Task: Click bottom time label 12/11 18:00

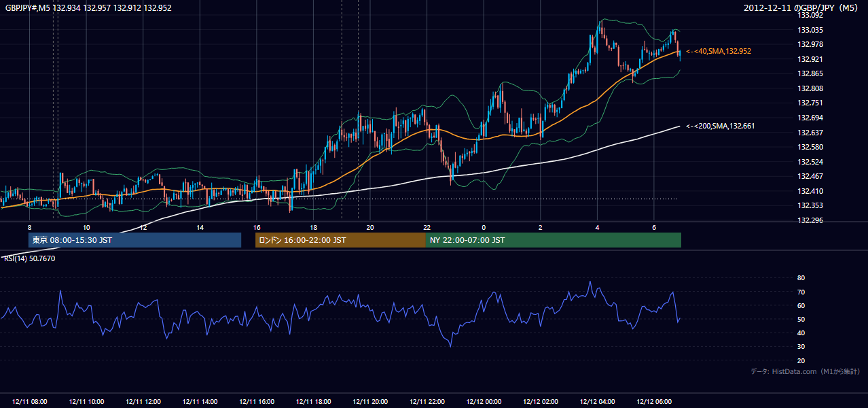Action: [x=313, y=402]
